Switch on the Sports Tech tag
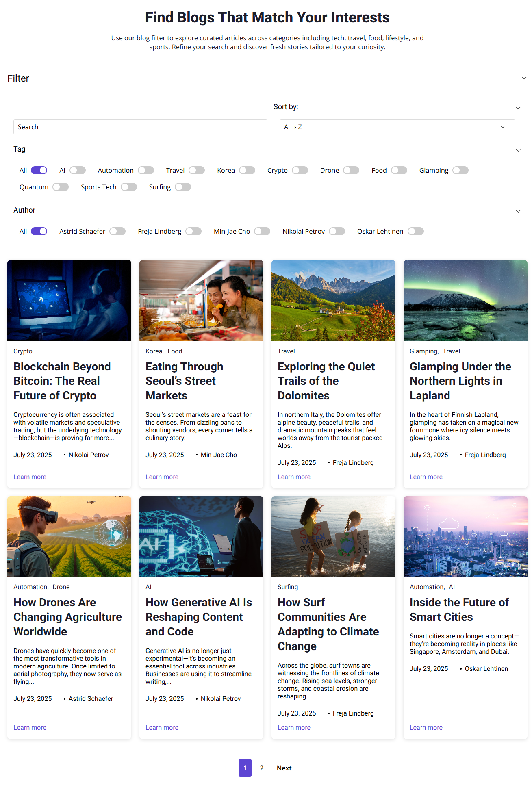Image resolution: width=532 pixels, height=785 pixels. click(x=128, y=187)
